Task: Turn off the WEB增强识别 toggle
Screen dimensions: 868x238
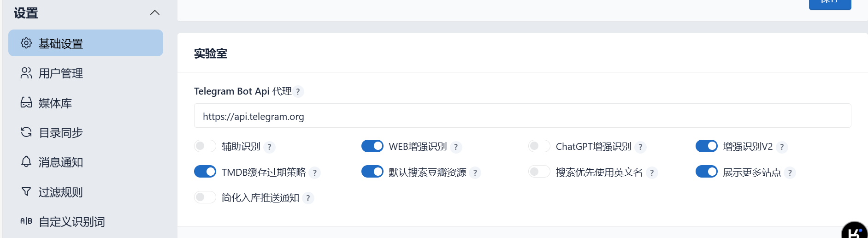Action: point(372,146)
